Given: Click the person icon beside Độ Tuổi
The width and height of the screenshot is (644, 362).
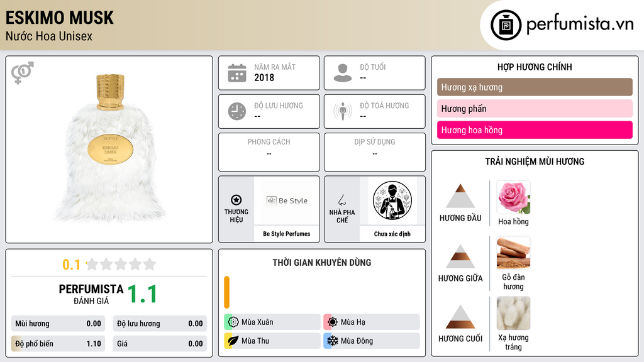Looking at the screenshot, I should click(x=343, y=73).
